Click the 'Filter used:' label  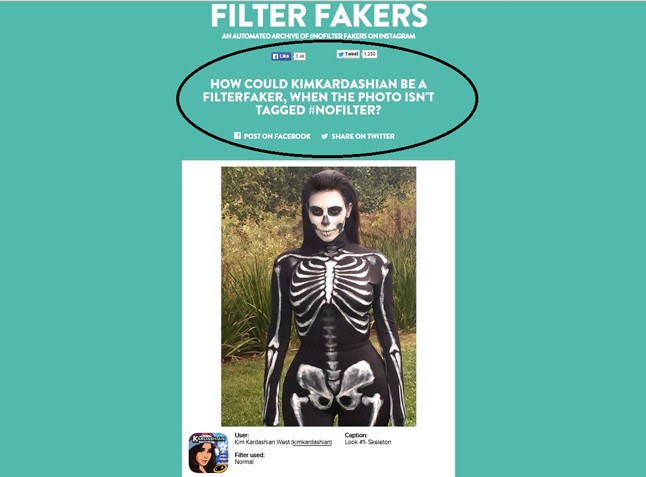(x=250, y=455)
